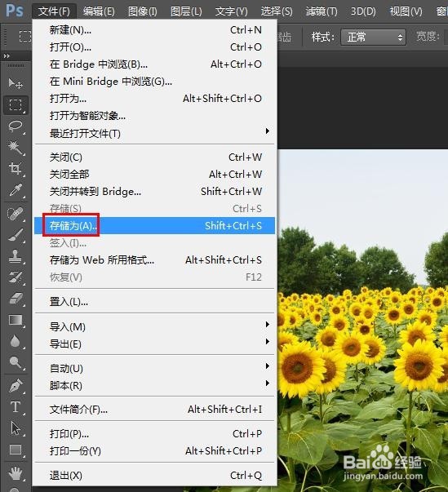Screen dimensions: 448x492
Task: Open the 3D(D) menu
Action: [x=363, y=11]
